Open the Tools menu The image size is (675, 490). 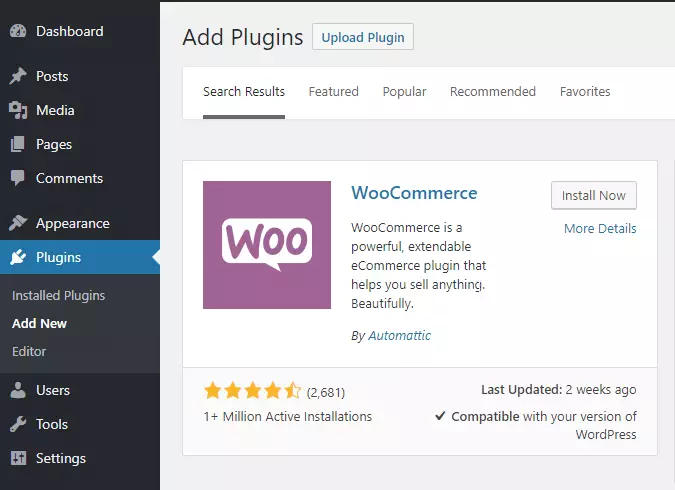[80, 424]
